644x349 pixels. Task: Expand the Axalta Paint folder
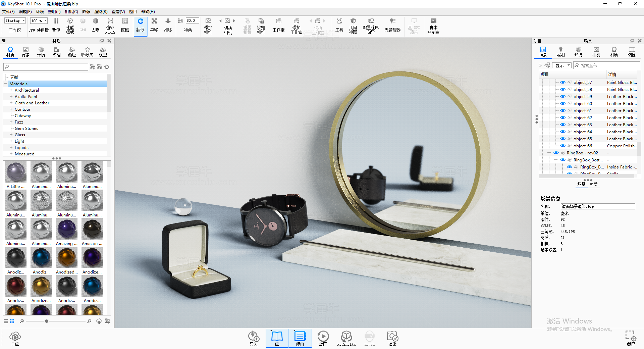tap(11, 96)
